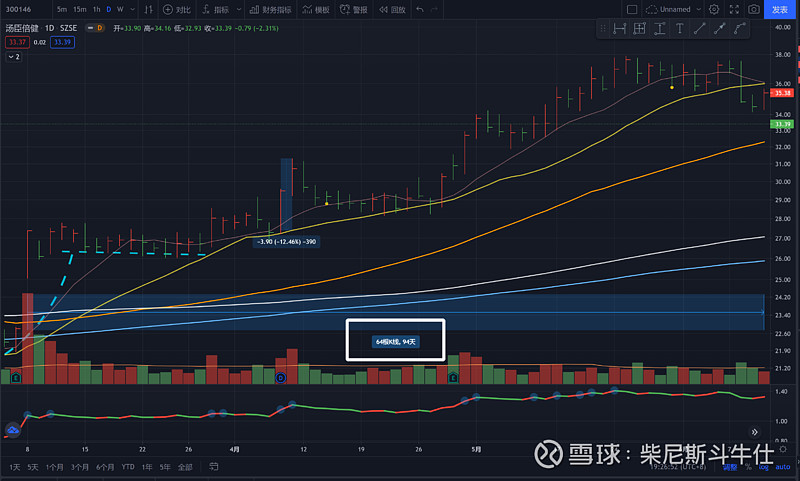800x481 pixels.
Task: Select the path drawing tool
Action: [x=739, y=29]
